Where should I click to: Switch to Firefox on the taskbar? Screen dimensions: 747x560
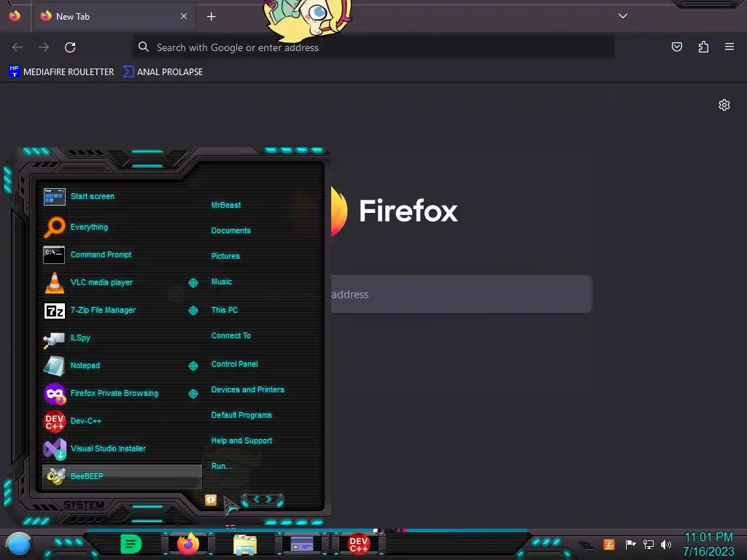tap(188, 544)
